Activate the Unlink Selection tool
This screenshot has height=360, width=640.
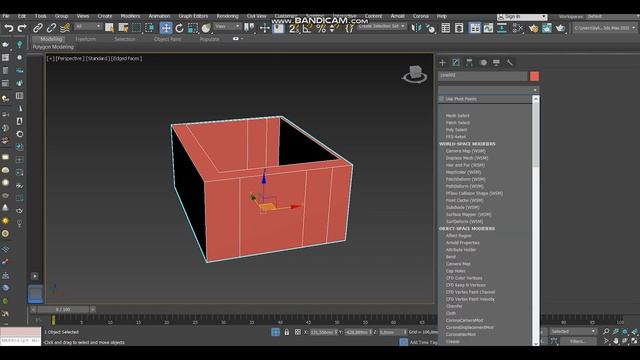[51, 28]
